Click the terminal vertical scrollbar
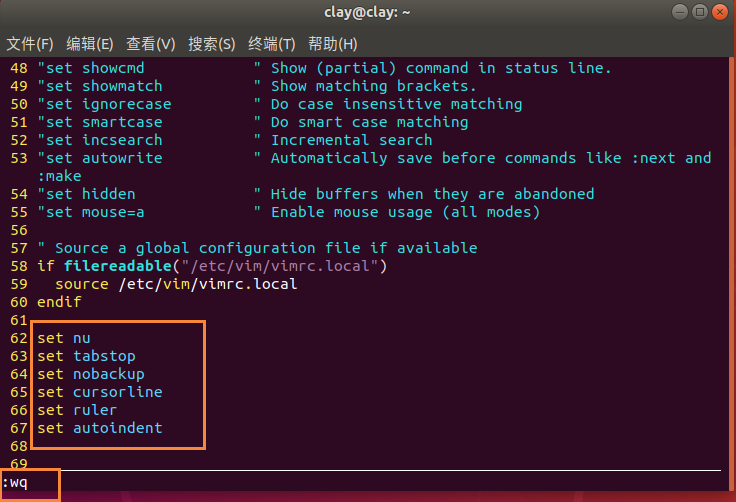The height and width of the screenshot is (502, 736). 732,274
